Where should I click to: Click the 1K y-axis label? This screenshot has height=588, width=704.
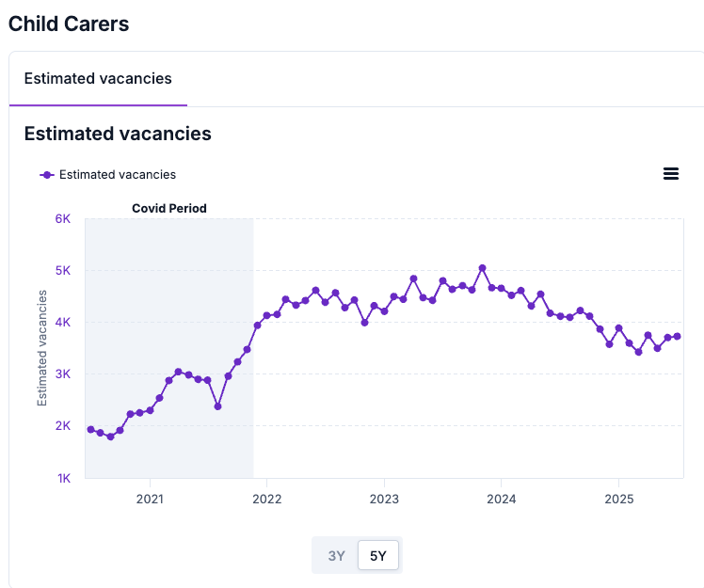point(63,478)
